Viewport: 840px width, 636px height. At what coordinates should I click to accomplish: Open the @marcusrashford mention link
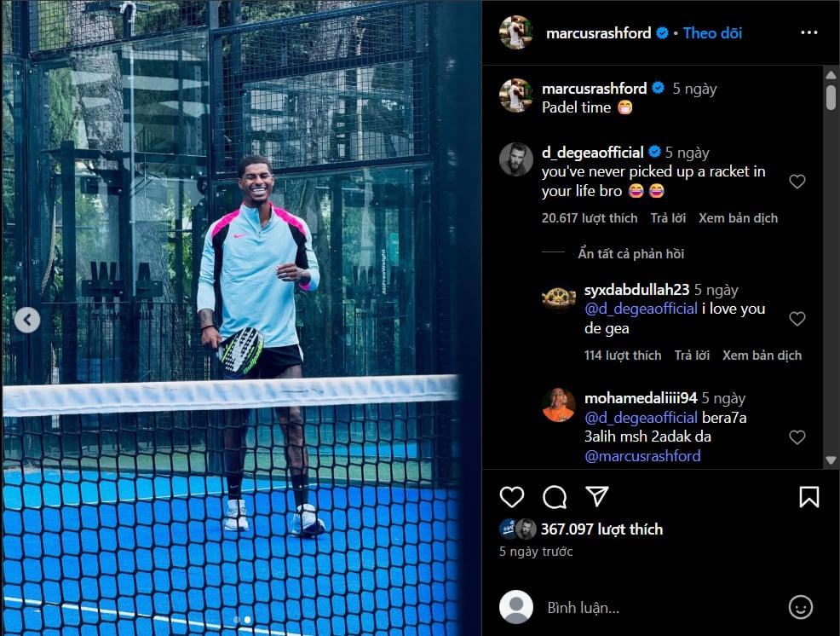(642, 456)
